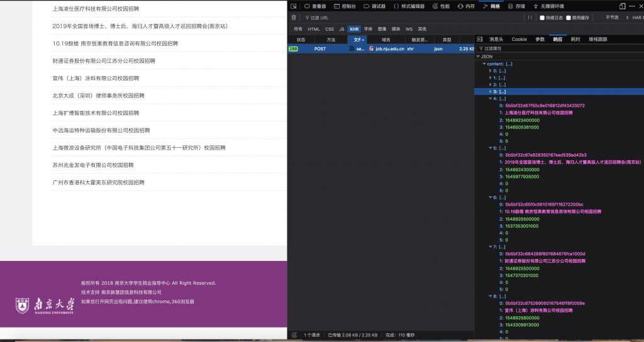Select the POST request row to job.nju.edu.cn

click(380, 48)
